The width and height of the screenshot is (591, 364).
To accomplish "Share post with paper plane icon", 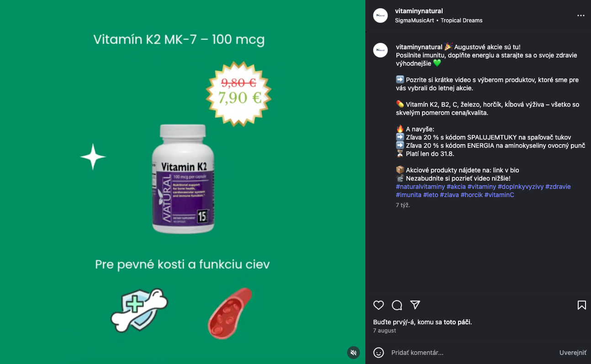I will tap(415, 305).
